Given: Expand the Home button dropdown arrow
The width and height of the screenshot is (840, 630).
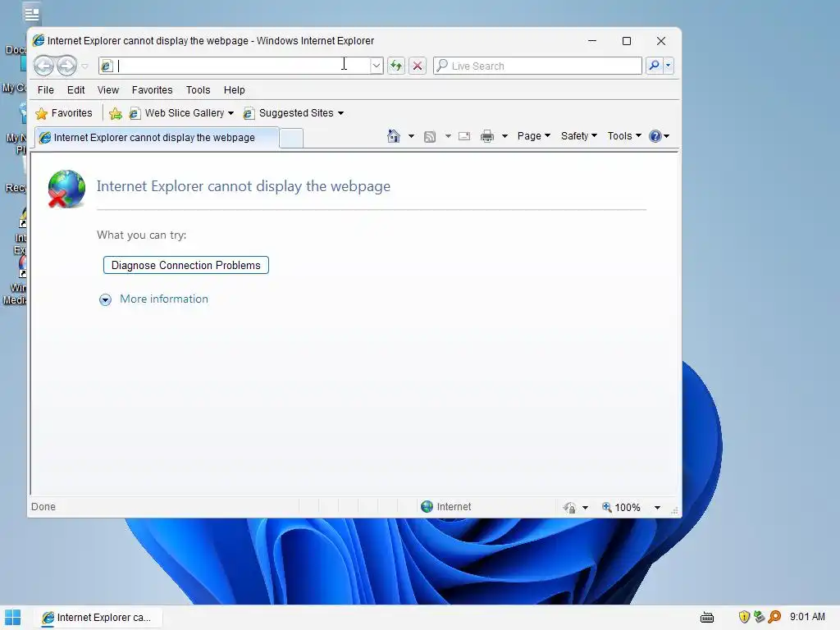Looking at the screenshot, I should pyautogui.click(x=412, y=136).
